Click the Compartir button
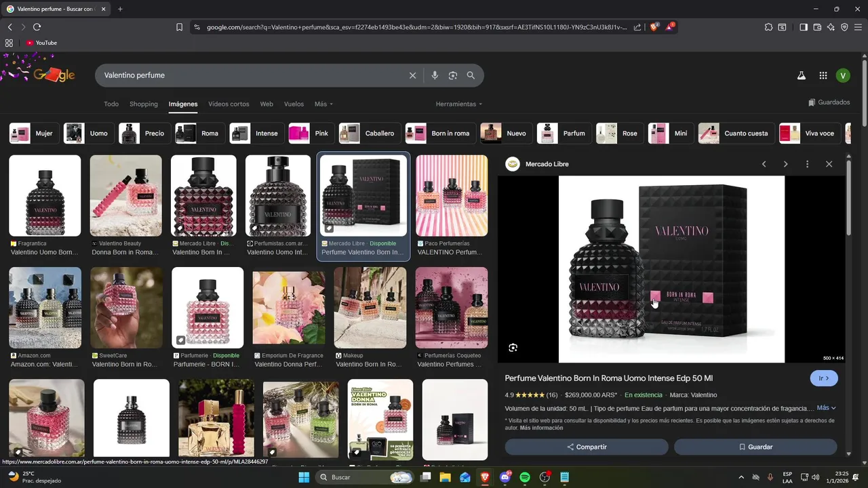The height and width of the screenshot is (488, 868). [587, 447]
